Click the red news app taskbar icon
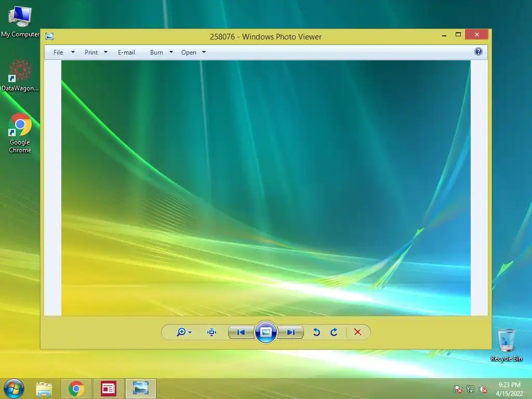 click(x=109, y=389)
